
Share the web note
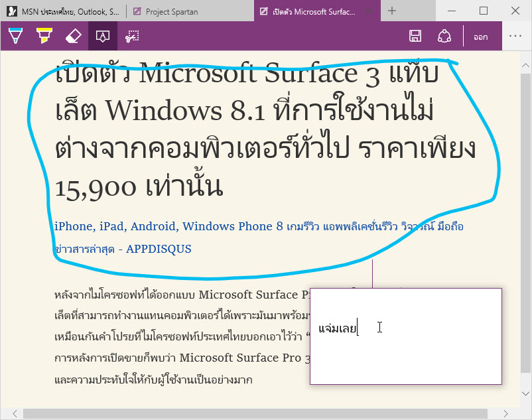(x=444, y=36)
